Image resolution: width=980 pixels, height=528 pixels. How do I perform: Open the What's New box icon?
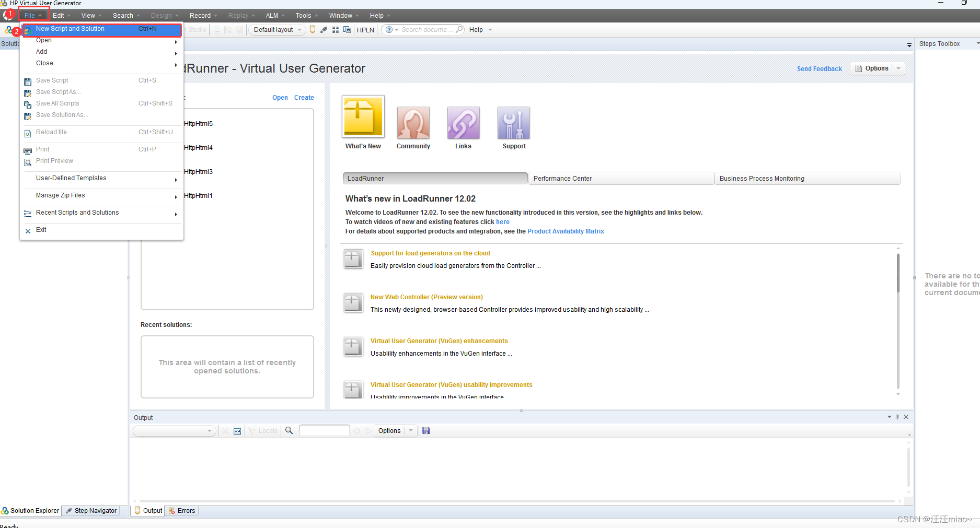pos(363,117)
